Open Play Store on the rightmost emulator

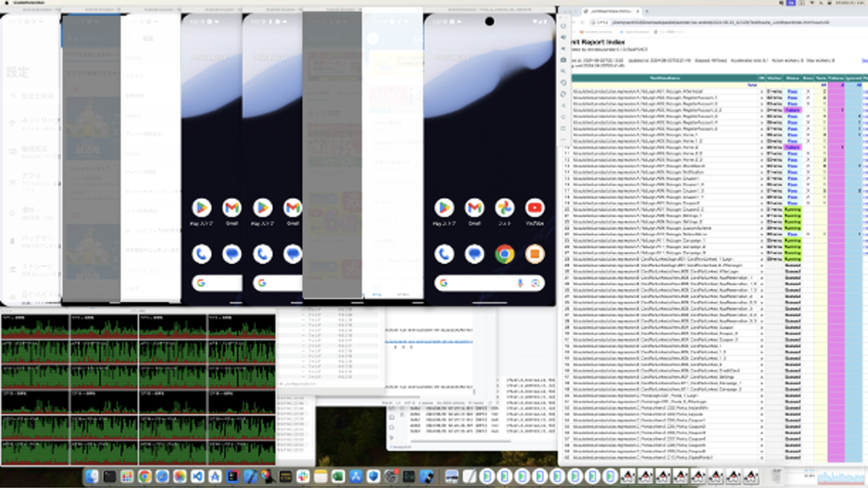point(444,208)
